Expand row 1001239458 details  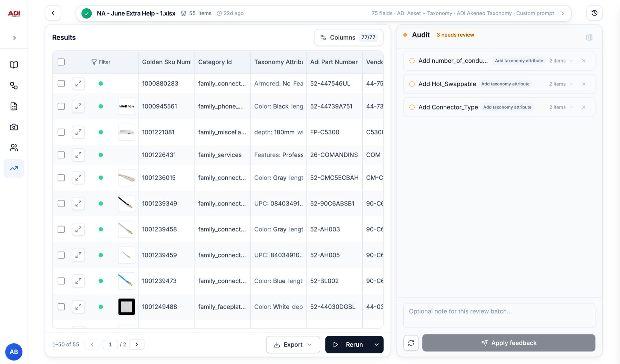(79, 229)
